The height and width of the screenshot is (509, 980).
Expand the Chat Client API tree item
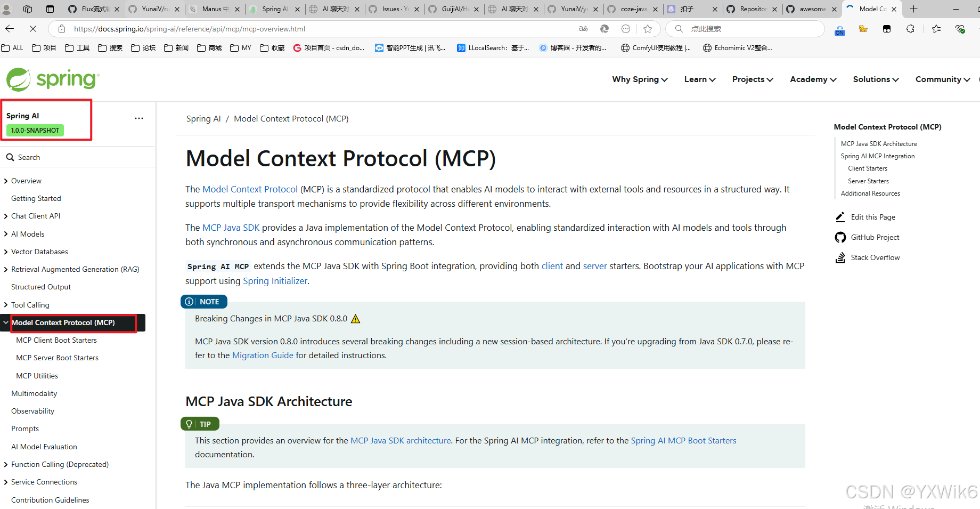coord(6,216)
